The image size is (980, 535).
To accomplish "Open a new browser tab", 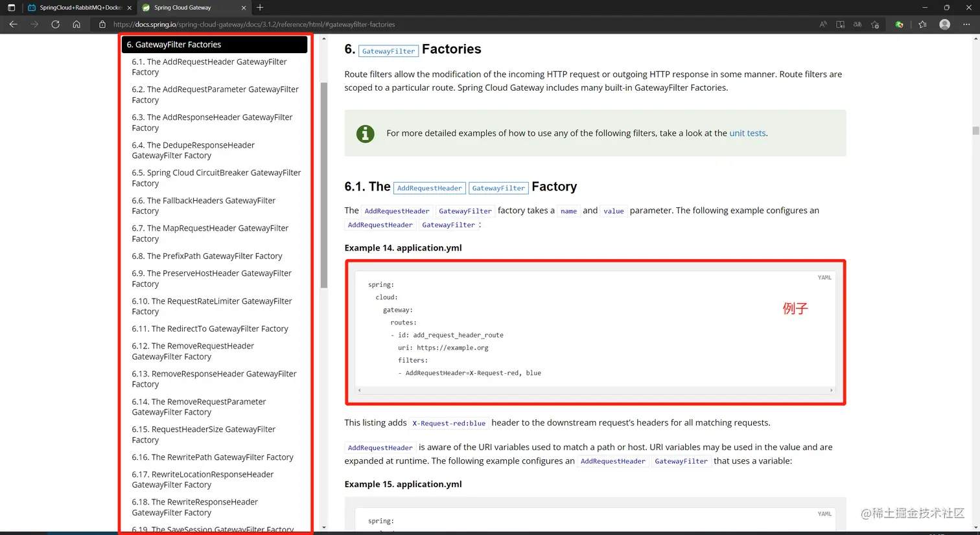I will click(260, 8).
